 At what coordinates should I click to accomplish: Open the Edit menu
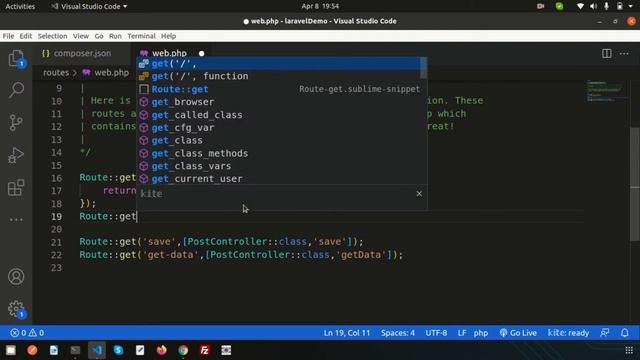pyautogui.click(x=26, y=36)
